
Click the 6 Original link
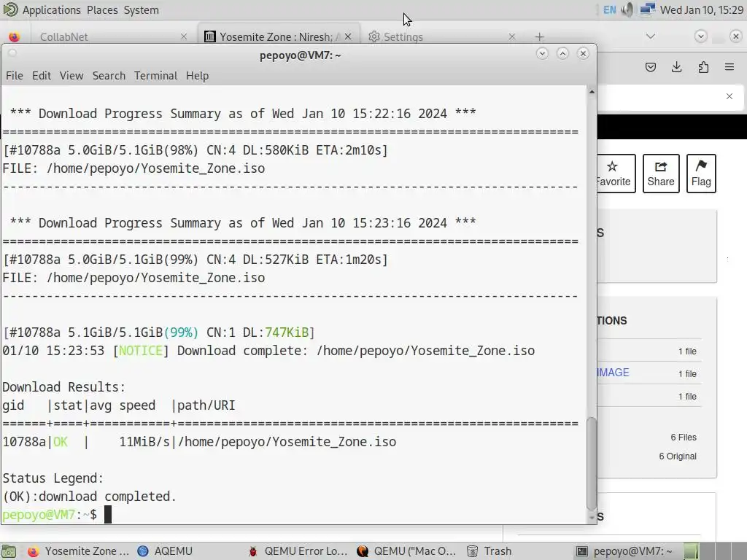(678, 456)
